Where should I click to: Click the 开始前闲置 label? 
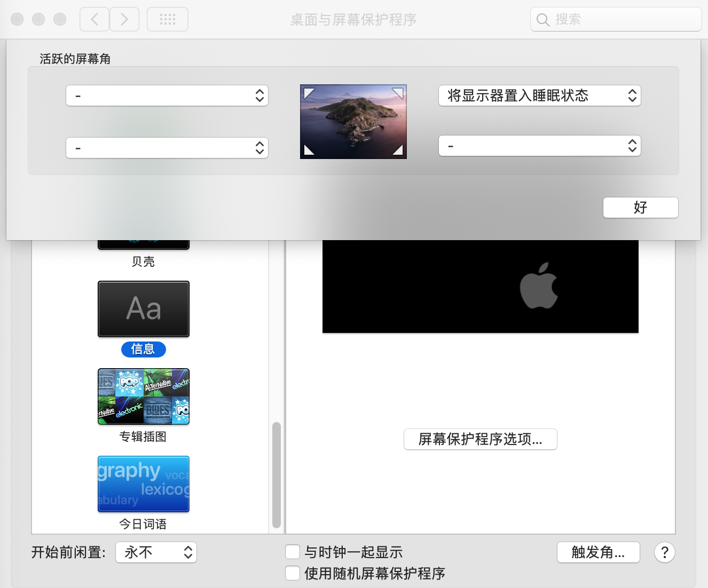tap(69, 552)
